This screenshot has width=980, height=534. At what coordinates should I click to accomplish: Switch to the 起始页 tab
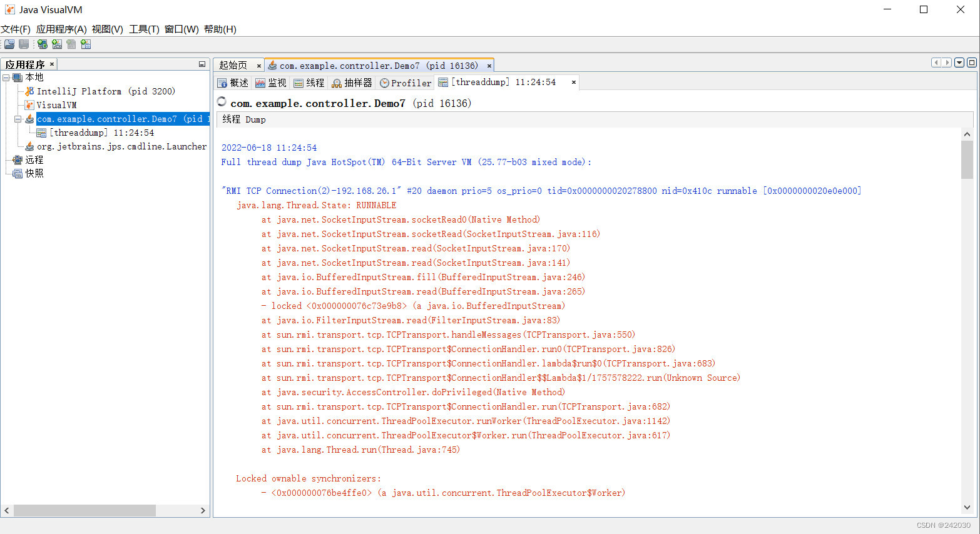click(233, 66)
